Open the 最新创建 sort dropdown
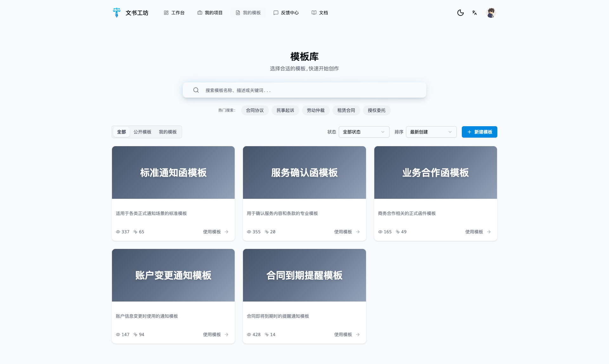609x364 pixels. tap(431, 132)
